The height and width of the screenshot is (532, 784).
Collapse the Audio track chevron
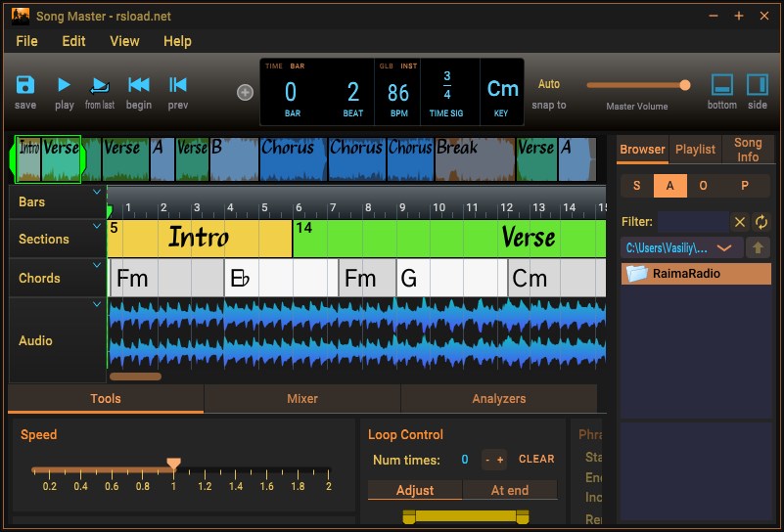pos(97,304)
